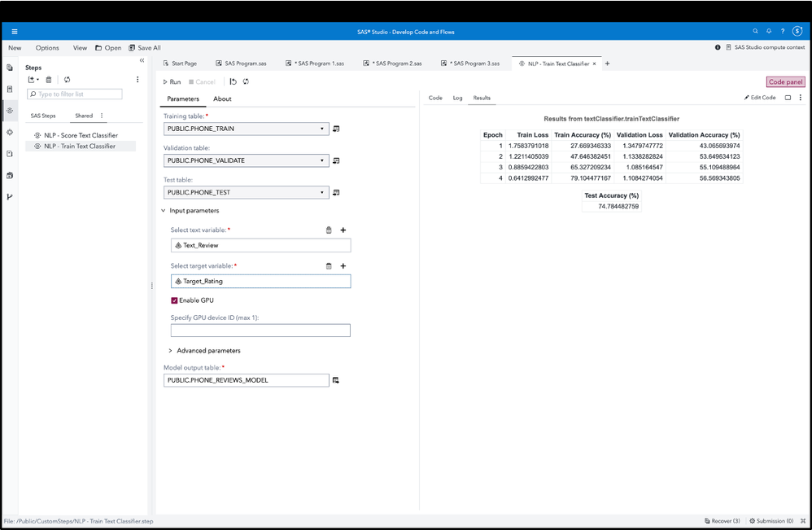Switch to the SAS Program.sas tab
The height and width of the screenshot is (530, 812).
point(242,64)
